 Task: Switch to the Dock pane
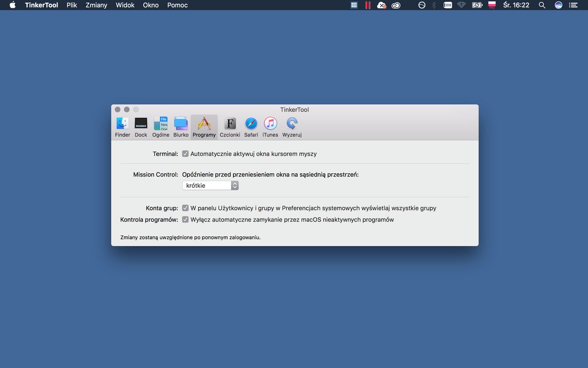[141, 127]
